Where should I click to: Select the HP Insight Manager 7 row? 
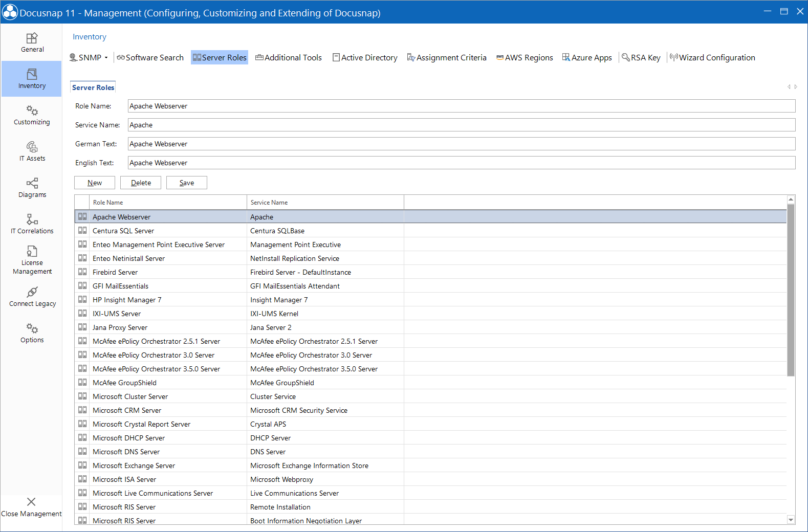[x=430, y=300]
